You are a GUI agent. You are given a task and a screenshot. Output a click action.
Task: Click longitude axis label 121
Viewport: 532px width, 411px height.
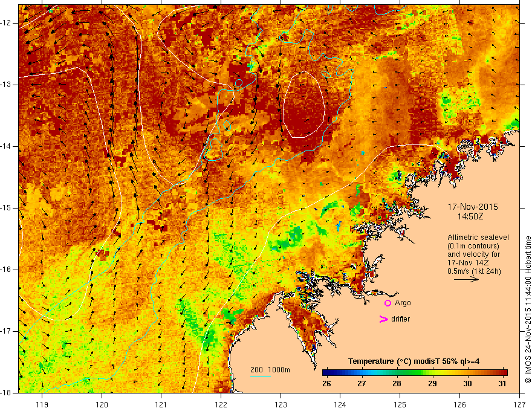(x=161, y=404)
